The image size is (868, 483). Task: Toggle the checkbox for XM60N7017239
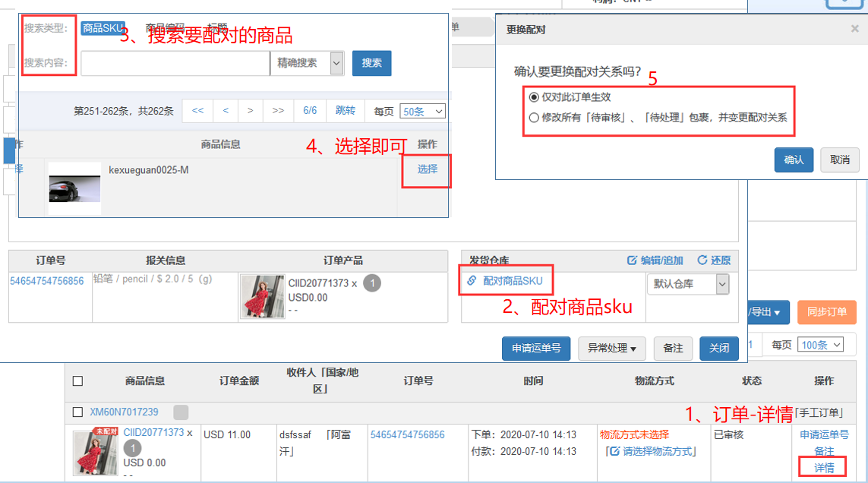click(x=78, y=412)
